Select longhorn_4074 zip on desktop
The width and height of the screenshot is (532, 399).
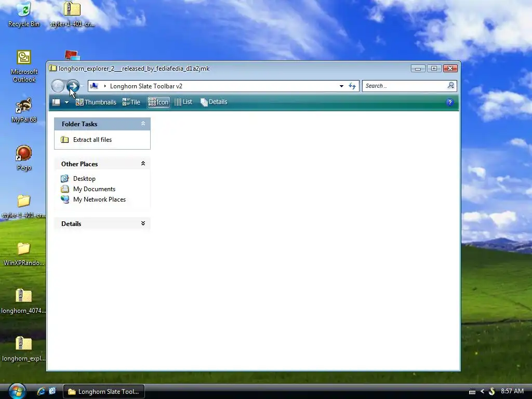[24, 302]
